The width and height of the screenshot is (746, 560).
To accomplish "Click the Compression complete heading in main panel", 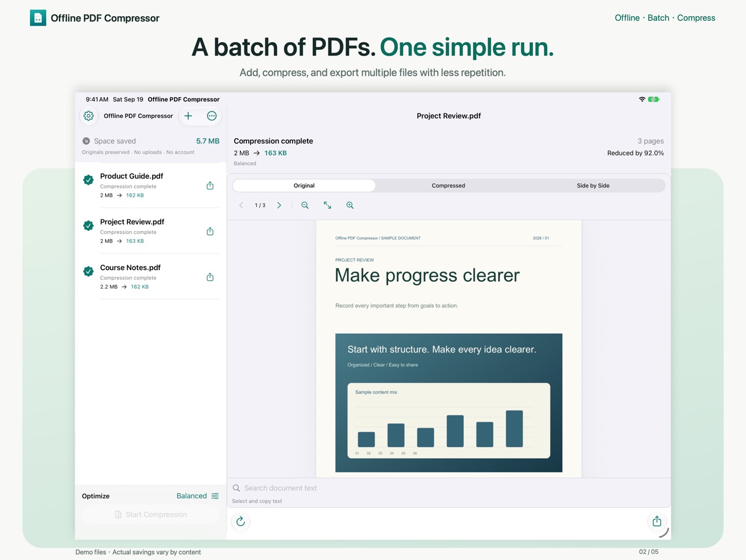I will pos(273,141).
